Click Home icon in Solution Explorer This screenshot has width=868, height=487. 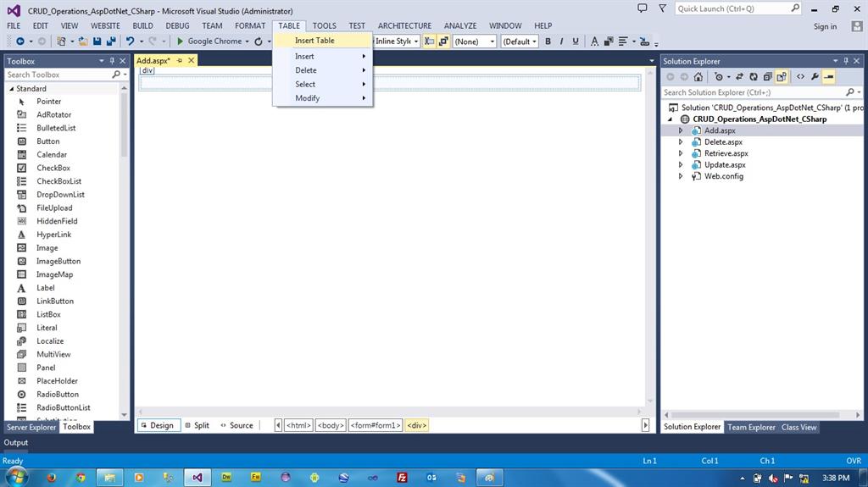click(x=698, y=77)
